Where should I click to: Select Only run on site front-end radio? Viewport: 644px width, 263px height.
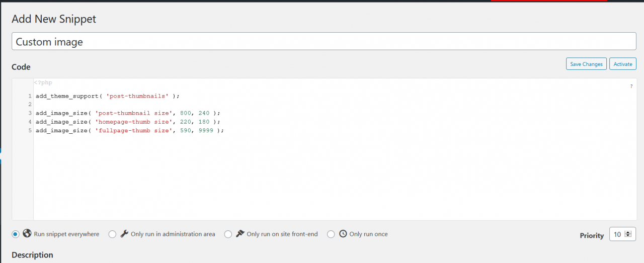pos(228,234)
